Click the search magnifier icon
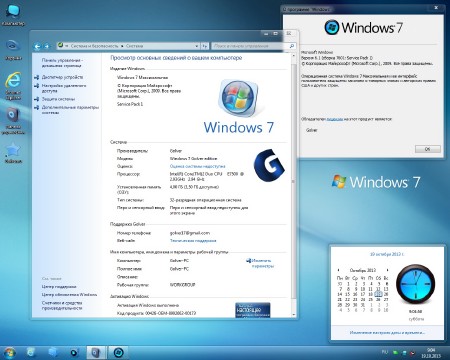This screenshot has height=360, width=450. pos(292,46)
